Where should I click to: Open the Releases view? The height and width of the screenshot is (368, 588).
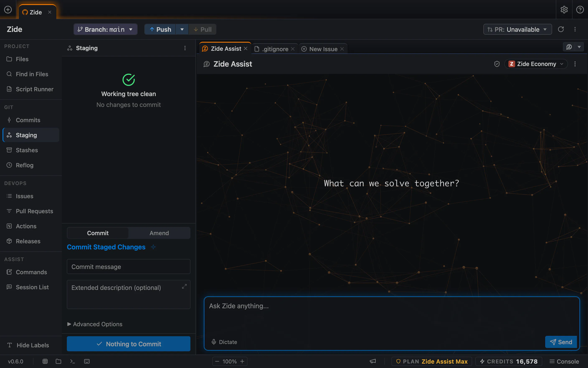31,241
